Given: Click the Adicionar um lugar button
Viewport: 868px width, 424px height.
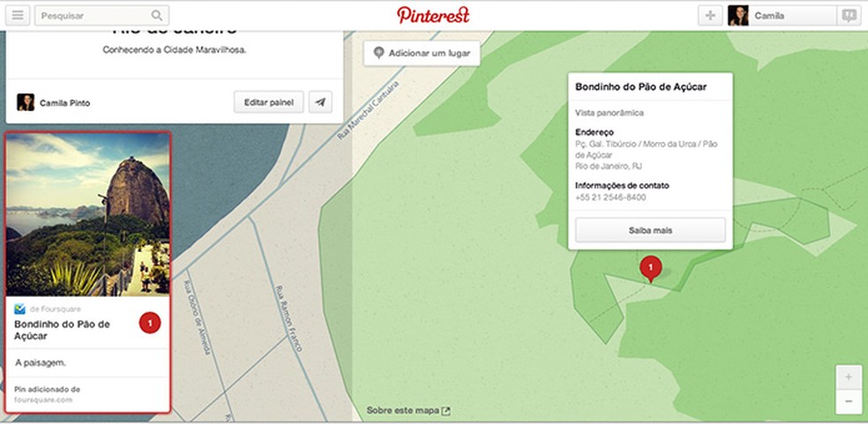Looking at the screenshot, I should point(422,53).
